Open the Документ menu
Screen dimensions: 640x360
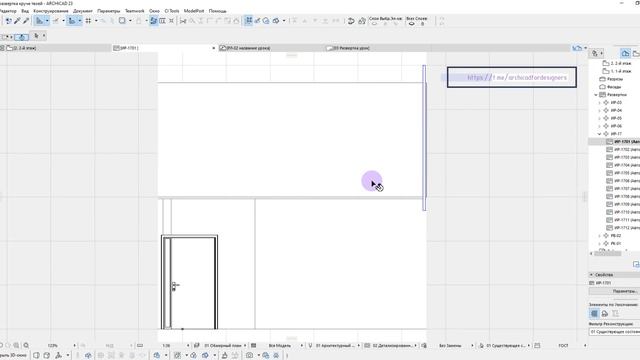[83, 11]
